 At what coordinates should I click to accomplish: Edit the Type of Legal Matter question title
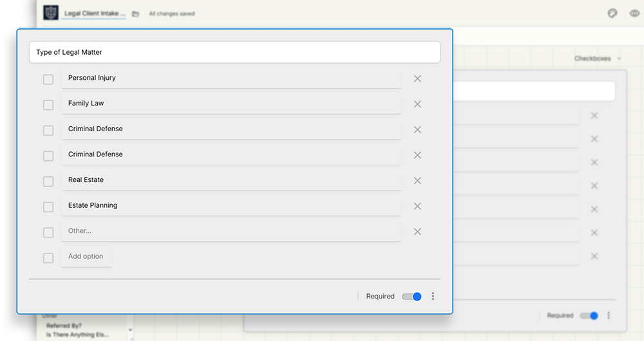point(234,52)
